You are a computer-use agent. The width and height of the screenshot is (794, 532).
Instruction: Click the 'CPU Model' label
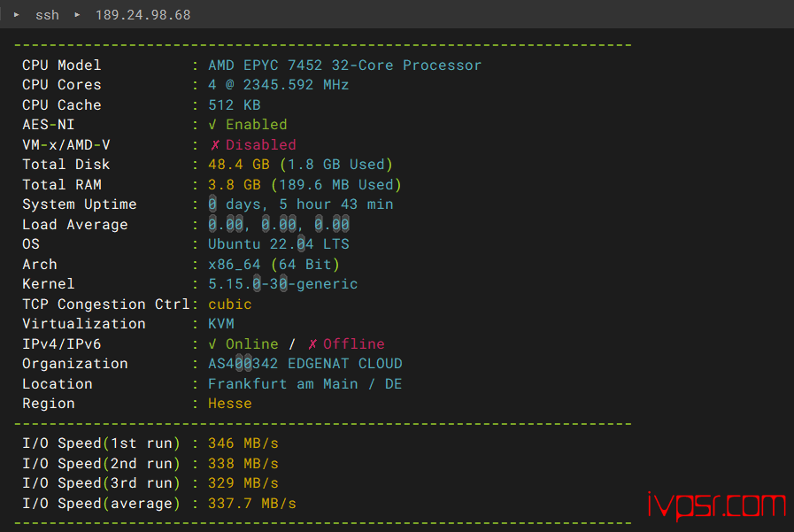(x=61, y=66)
